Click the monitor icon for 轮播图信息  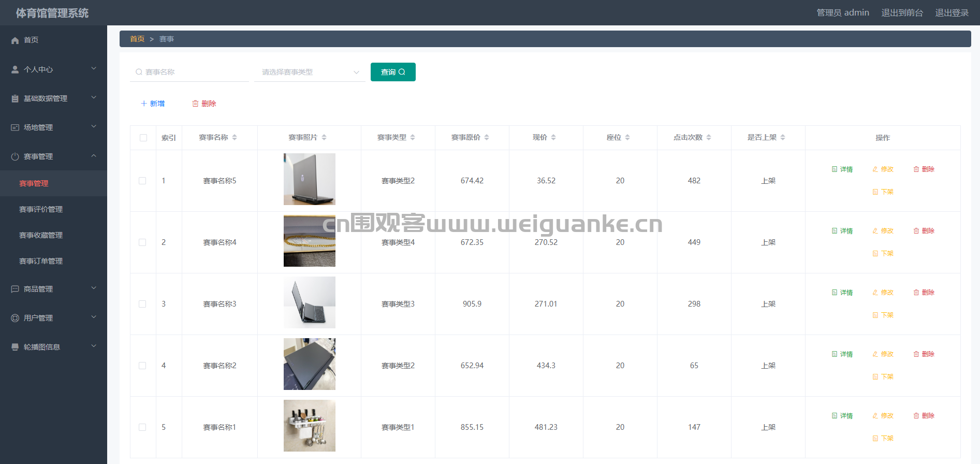pyautogui.click(x=15, y=347)
